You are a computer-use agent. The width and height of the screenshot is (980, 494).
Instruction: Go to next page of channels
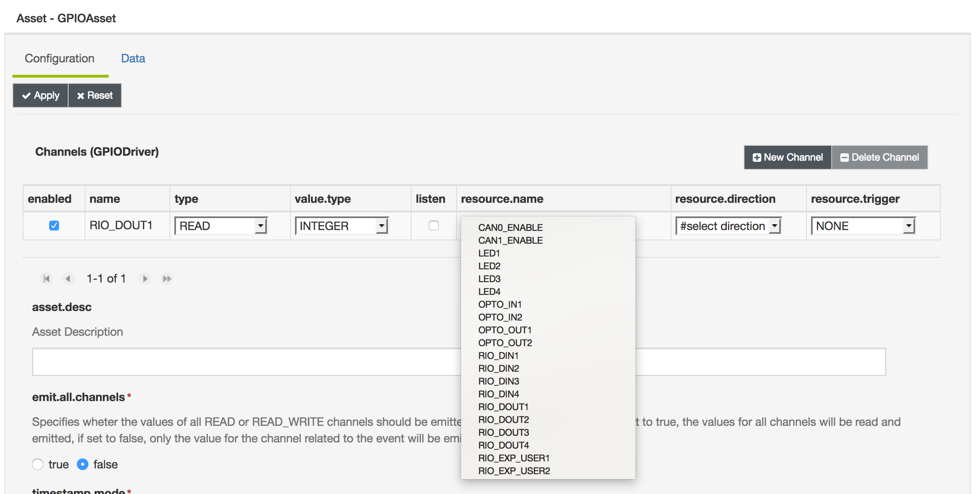point(145,279)
